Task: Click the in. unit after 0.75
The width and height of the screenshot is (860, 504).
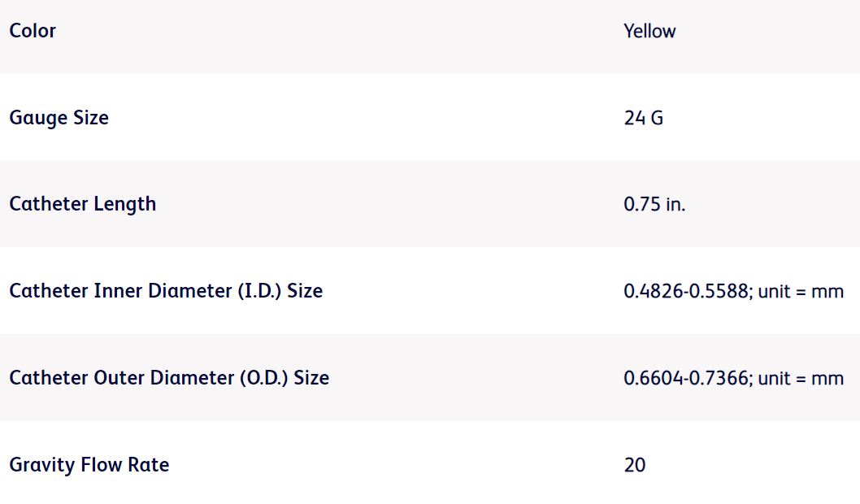Action: [675, 204]
